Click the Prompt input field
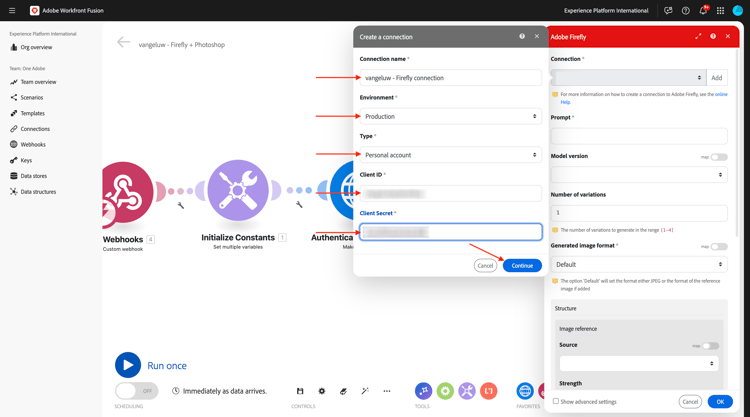Viewport: 750px width, 417px height. [639, 136]
